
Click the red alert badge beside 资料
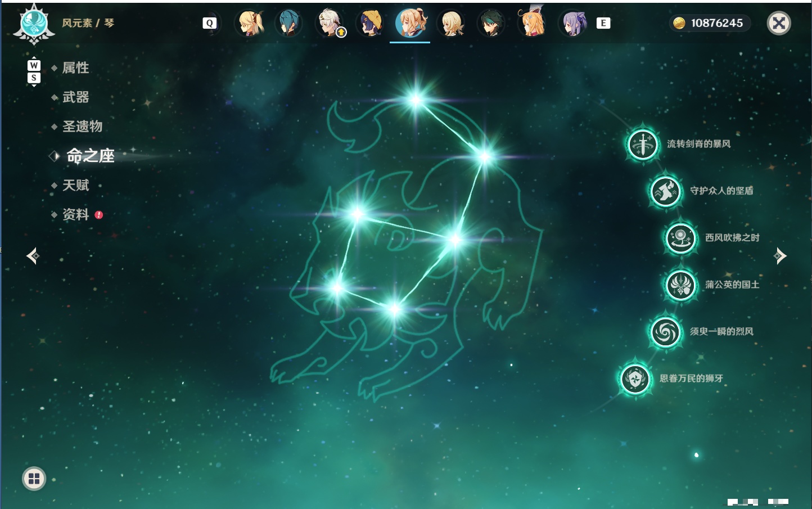(x=99, y=215)
